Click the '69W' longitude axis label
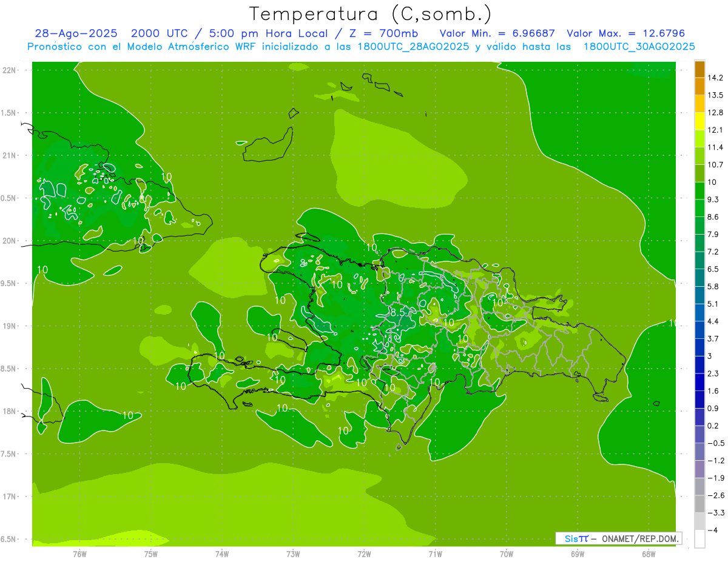Screen dimensions: 728x562 click(578, 554)
